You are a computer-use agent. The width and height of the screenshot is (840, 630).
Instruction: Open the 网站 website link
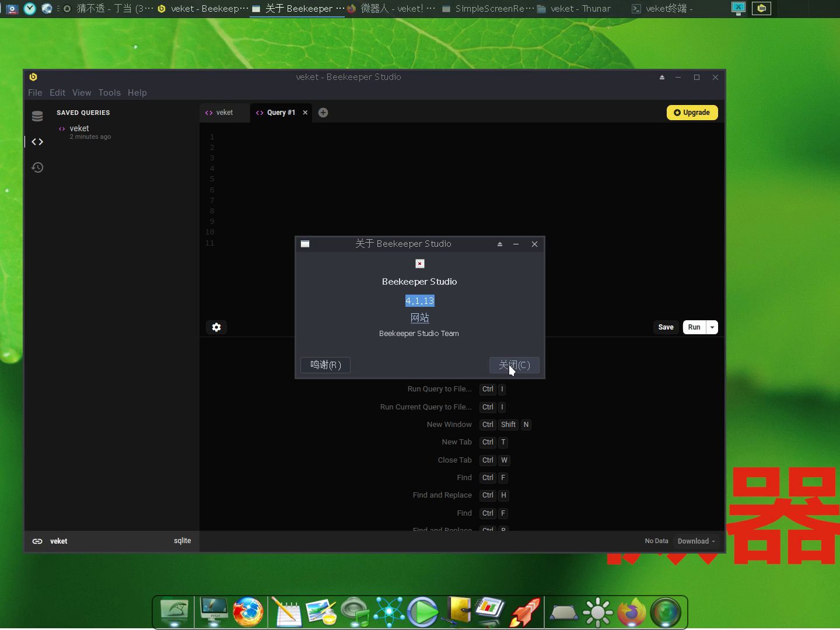click(420, 318)
